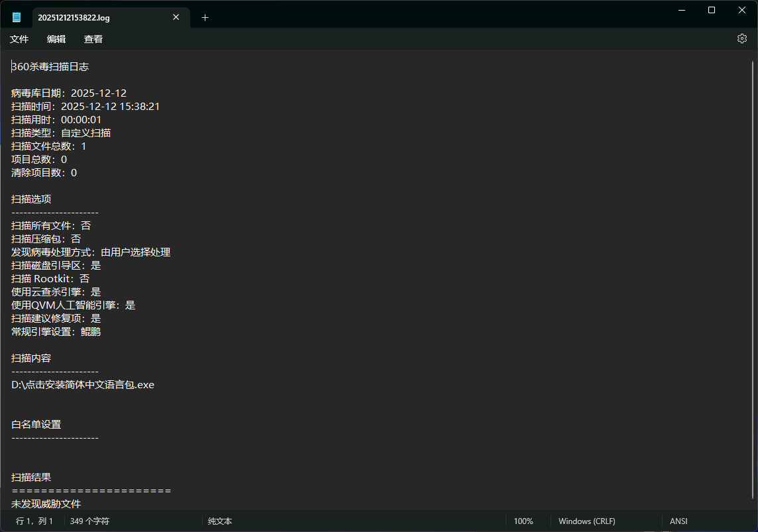
Task: Click the line 发现病毒处理方式：由用户选择处理
Action: tap(90, 252)
